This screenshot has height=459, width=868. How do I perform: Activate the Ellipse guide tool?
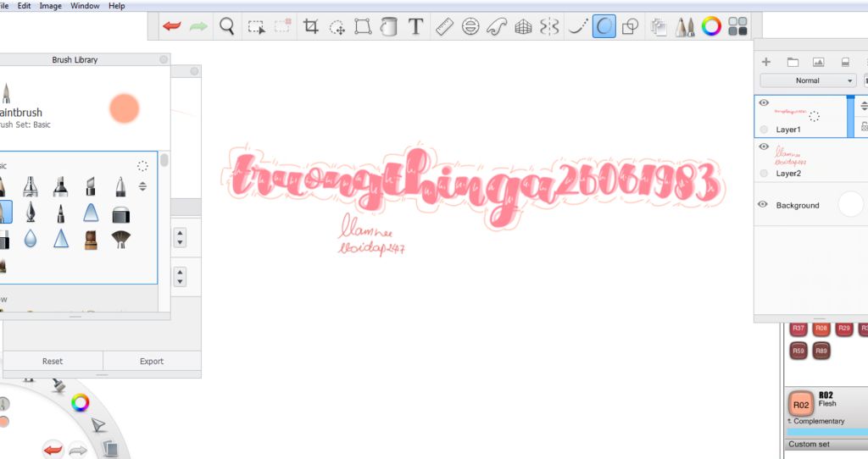point(470,26)
